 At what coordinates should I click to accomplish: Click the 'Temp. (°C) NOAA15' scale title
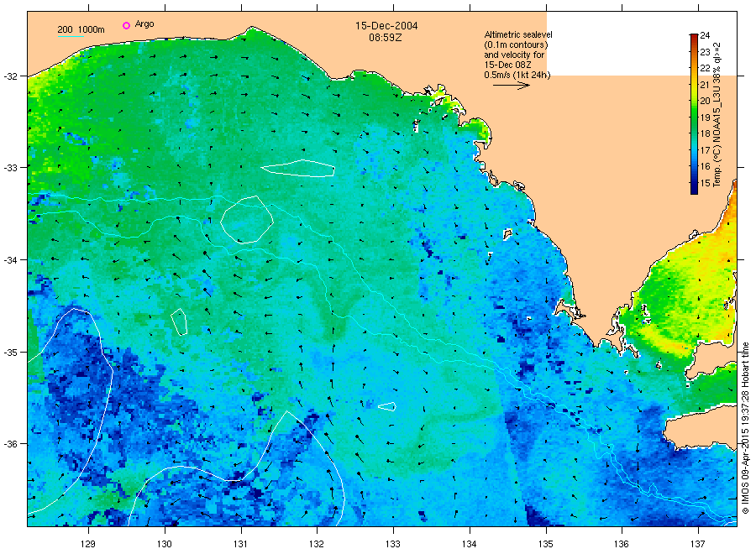point(717,113)
